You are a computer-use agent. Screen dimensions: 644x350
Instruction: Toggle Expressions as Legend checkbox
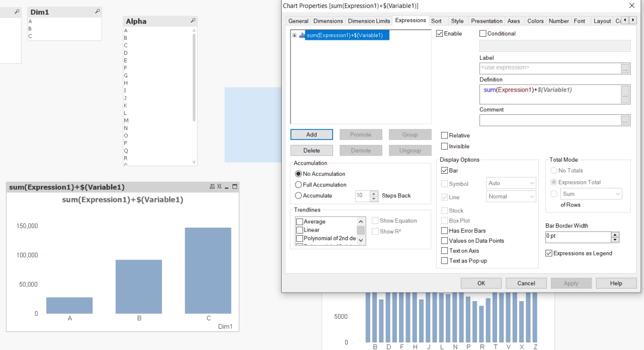point(549,253)
